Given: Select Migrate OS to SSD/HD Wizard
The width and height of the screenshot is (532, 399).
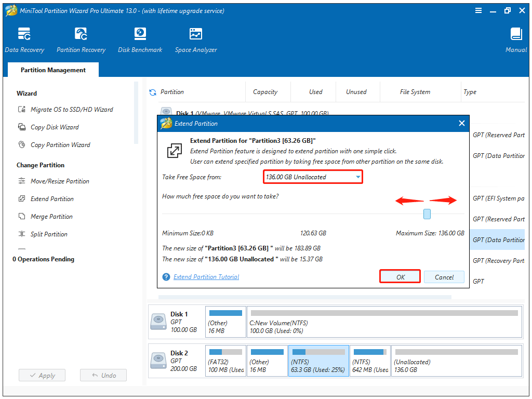Looking at the screenshot, I should (x=71, y=110).
